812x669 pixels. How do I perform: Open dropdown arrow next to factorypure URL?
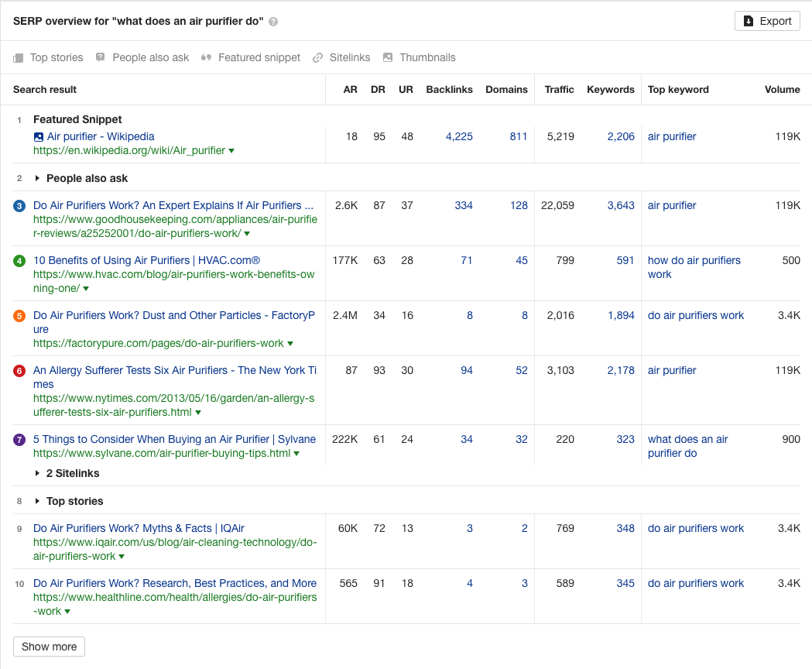pyautogui.click(x=290, y=344)
